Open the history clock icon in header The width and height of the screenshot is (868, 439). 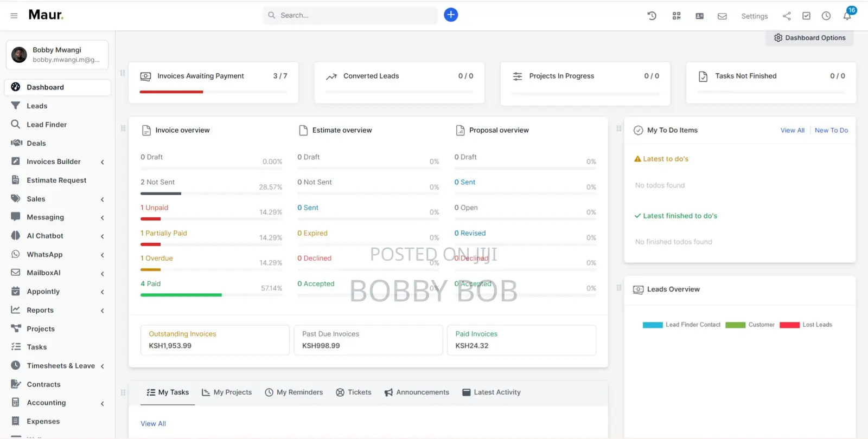(x=652, y=16)
